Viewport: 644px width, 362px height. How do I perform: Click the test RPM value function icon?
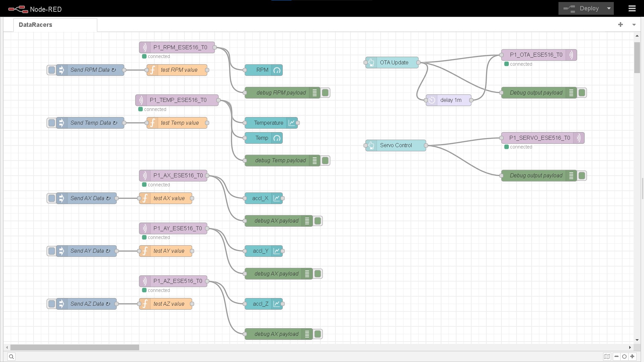coord(152,70)
